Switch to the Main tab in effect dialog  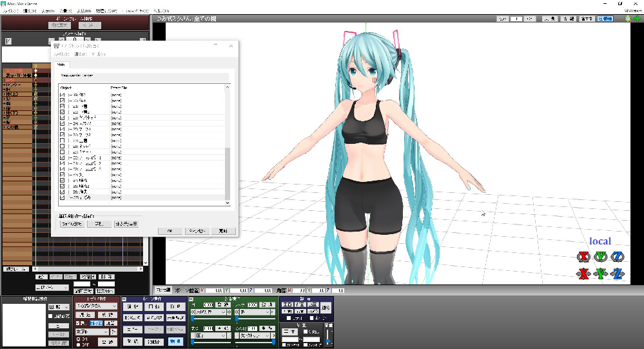coord(61,65)
